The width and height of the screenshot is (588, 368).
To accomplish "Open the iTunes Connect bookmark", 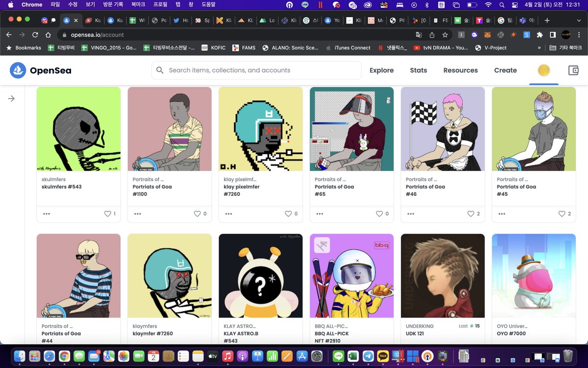I will (x=348, y=48).
